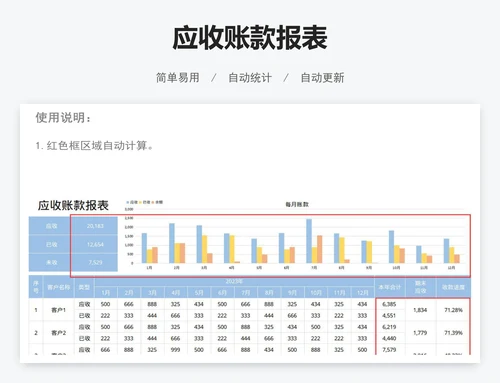Click the 2月 table column header
Screen dimensions: 500x383
[129, 292]
